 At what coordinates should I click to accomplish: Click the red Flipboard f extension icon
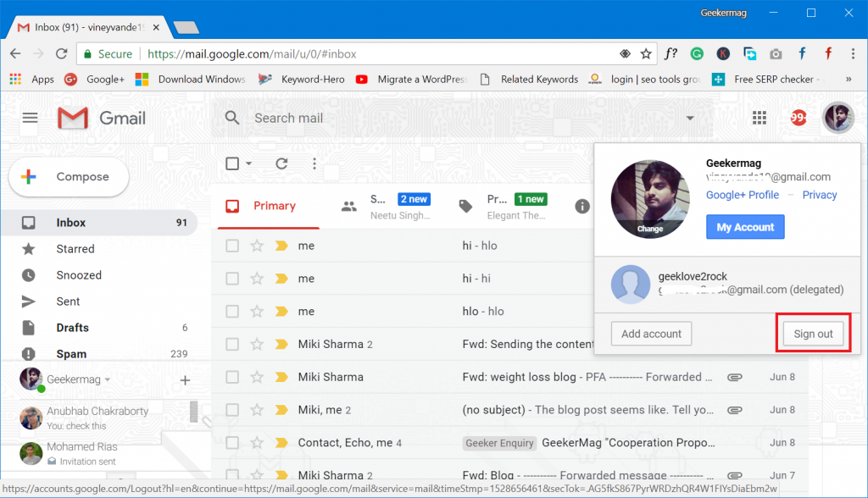point(828,53)
